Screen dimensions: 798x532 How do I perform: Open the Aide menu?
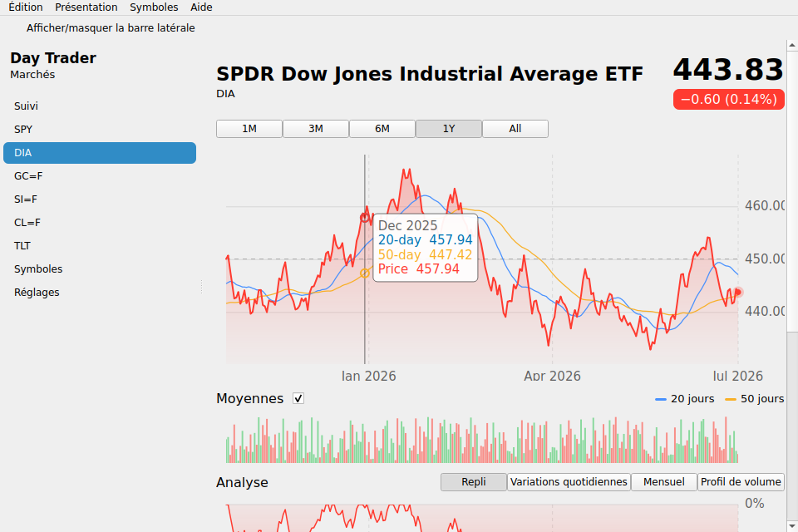[x=201, y=7]
